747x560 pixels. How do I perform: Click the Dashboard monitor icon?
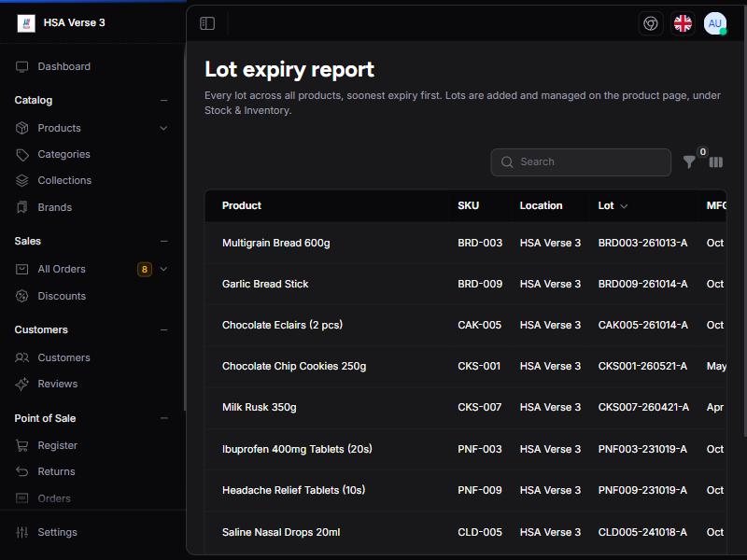pos(21,66)
